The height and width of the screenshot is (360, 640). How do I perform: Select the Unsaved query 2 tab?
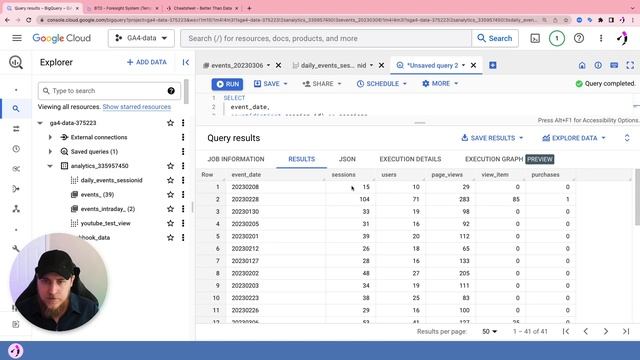pyautogui.click(x=432, y=65)
